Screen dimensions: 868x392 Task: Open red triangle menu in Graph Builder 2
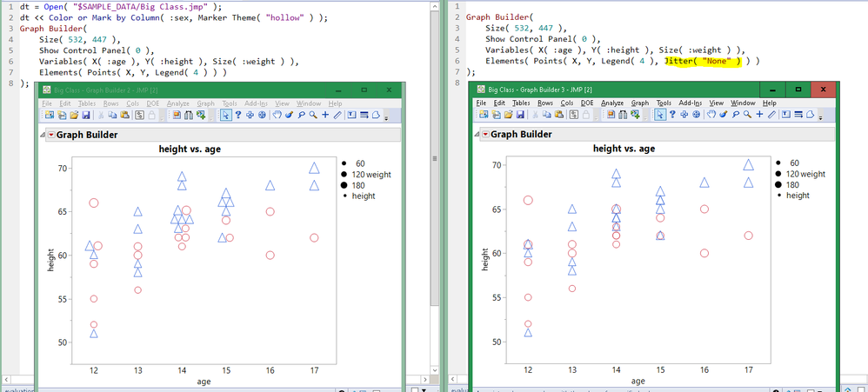pos(50,135)
